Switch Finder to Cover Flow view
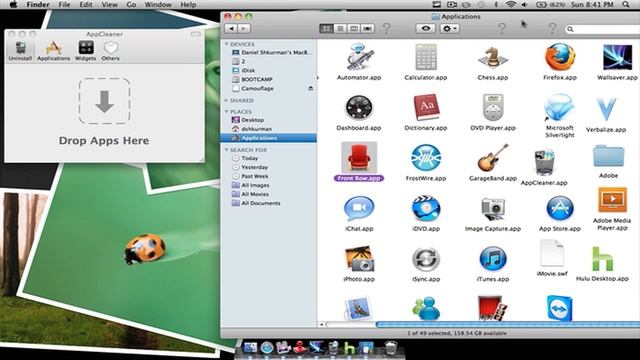Viewport: 640px width, 360px height. (368, 29)
